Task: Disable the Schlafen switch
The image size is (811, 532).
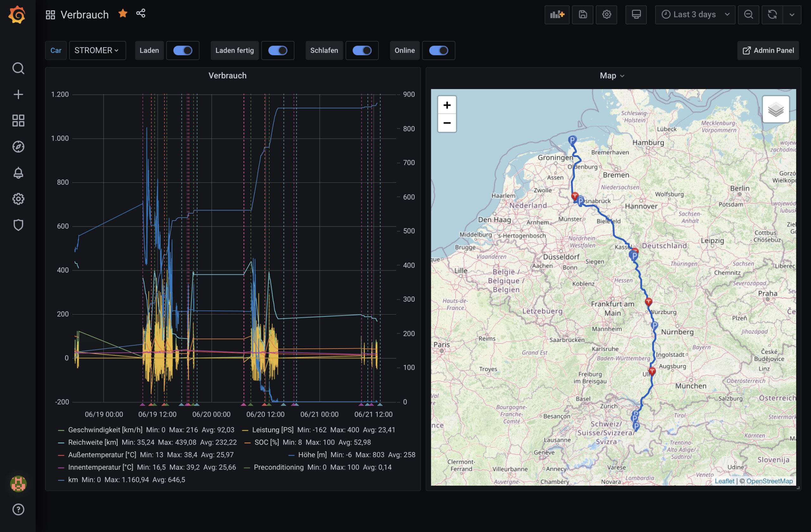Action: 361,50
